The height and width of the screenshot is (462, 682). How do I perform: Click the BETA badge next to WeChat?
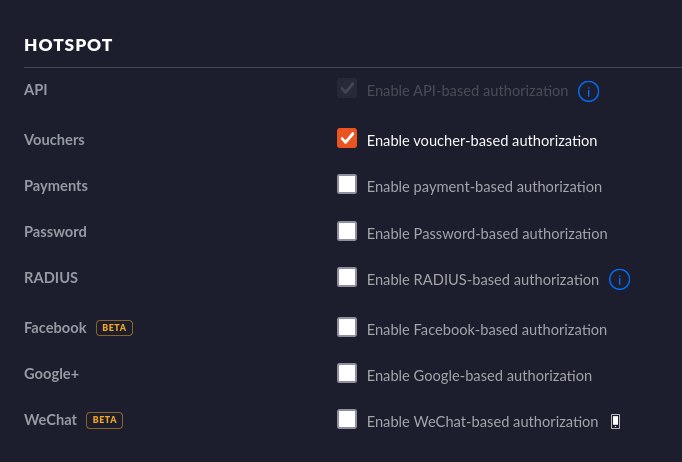[104, 420]
